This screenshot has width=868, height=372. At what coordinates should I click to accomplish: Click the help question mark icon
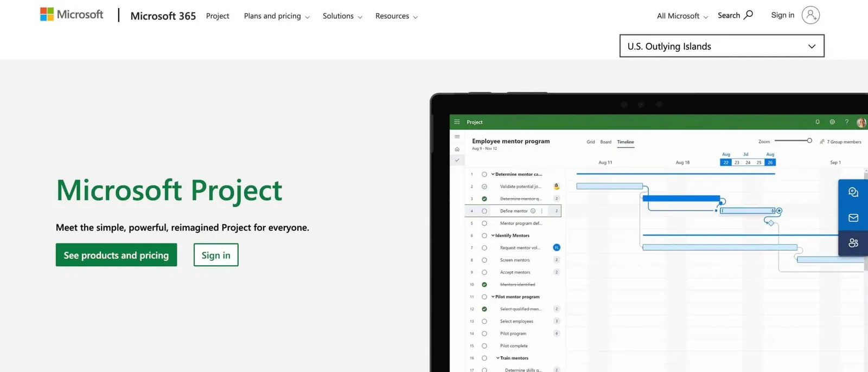[x=846, y=122]
